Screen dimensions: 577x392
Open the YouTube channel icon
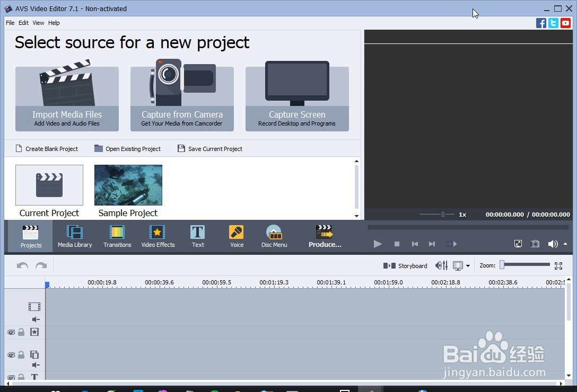point(565,23)
